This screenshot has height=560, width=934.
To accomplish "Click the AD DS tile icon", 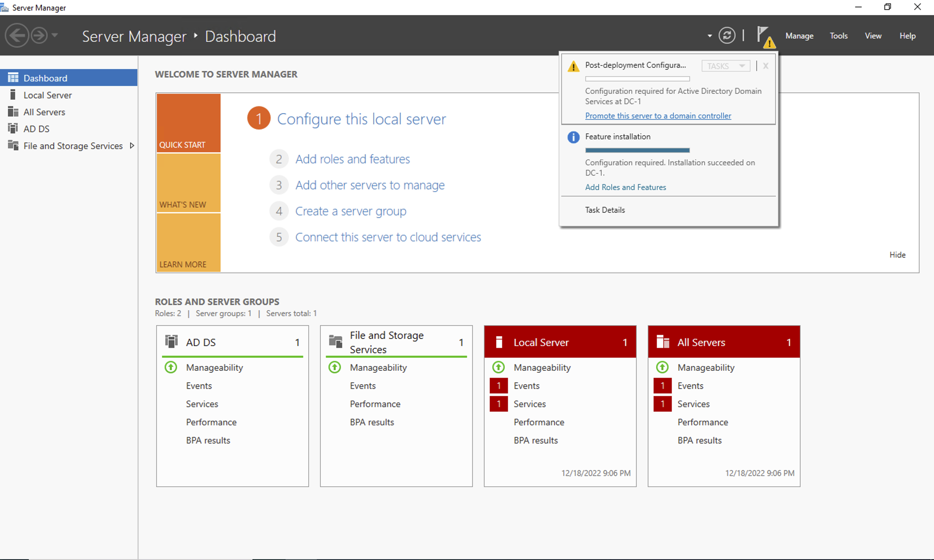I will click(171, 341).
